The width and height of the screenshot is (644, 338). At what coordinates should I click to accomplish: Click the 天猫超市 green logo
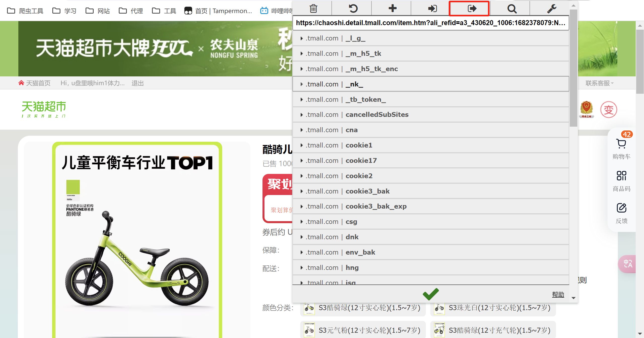pos(44,109)
